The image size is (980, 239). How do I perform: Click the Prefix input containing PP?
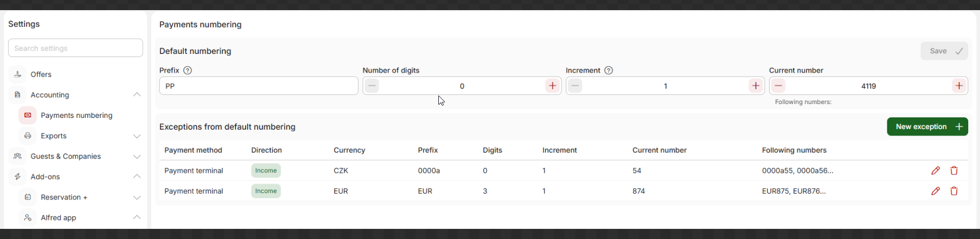(x=258, y=86)
